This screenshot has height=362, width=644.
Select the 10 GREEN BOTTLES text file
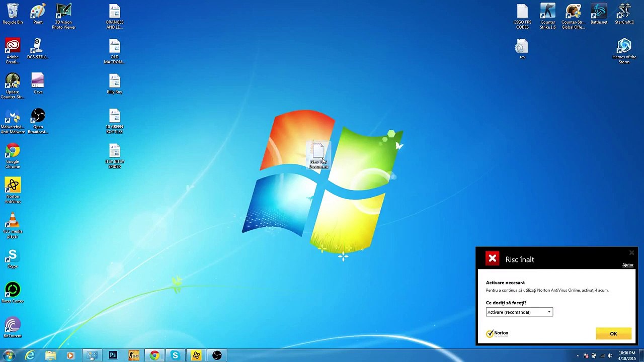114,121
